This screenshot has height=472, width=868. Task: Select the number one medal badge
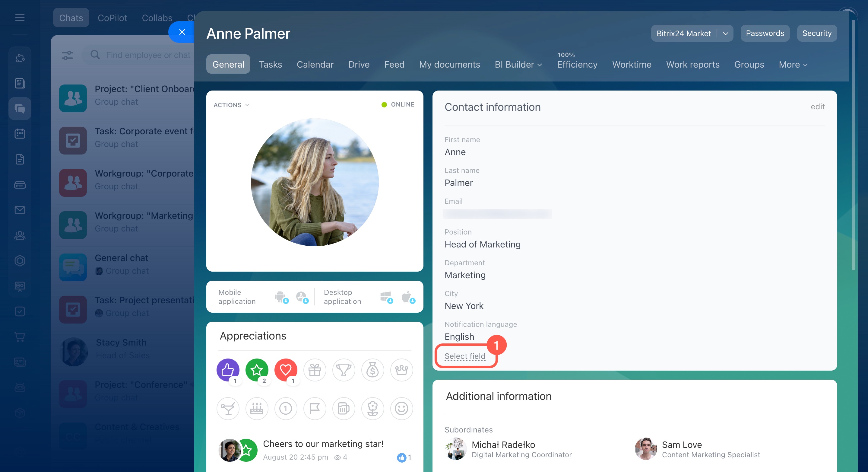286,409
